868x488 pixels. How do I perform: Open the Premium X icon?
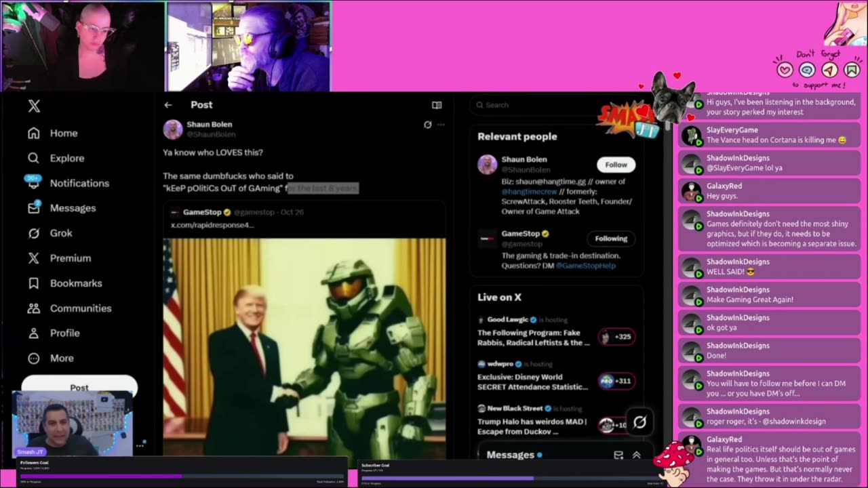coord(33,258)
